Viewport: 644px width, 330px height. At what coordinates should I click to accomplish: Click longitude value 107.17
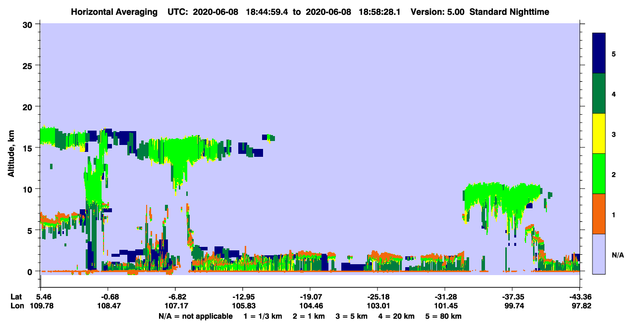[x=176, y=306]
